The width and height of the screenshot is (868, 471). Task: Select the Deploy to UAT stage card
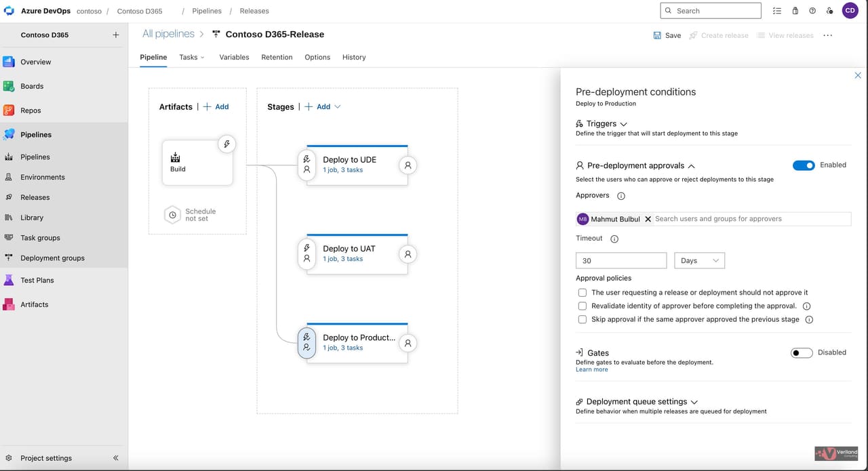point(357,254)
